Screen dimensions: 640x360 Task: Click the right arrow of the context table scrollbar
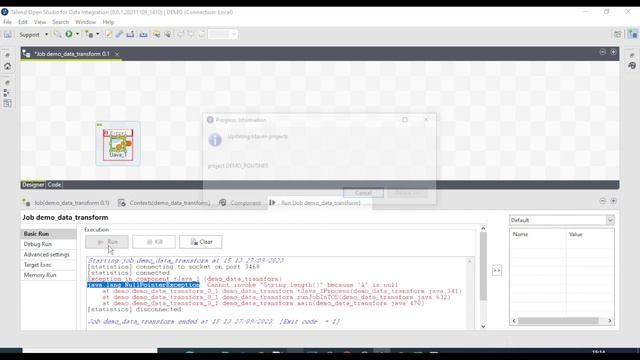(610, 321)
